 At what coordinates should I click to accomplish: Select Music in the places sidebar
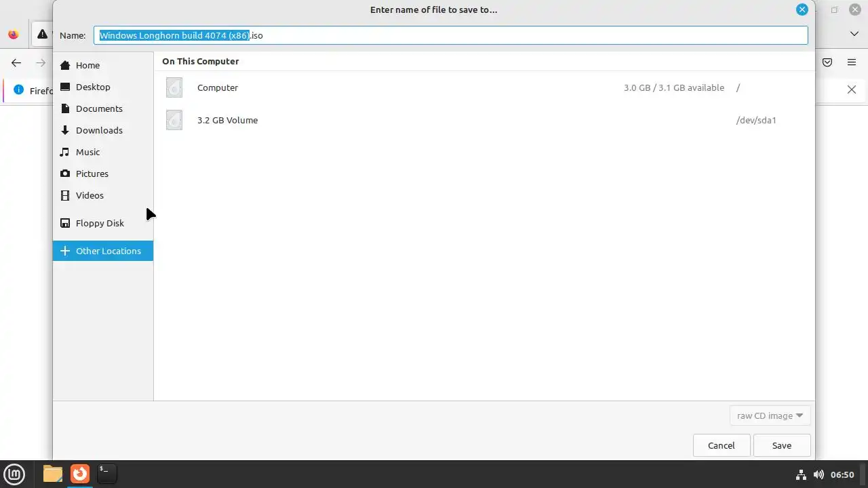click(103, 152)
